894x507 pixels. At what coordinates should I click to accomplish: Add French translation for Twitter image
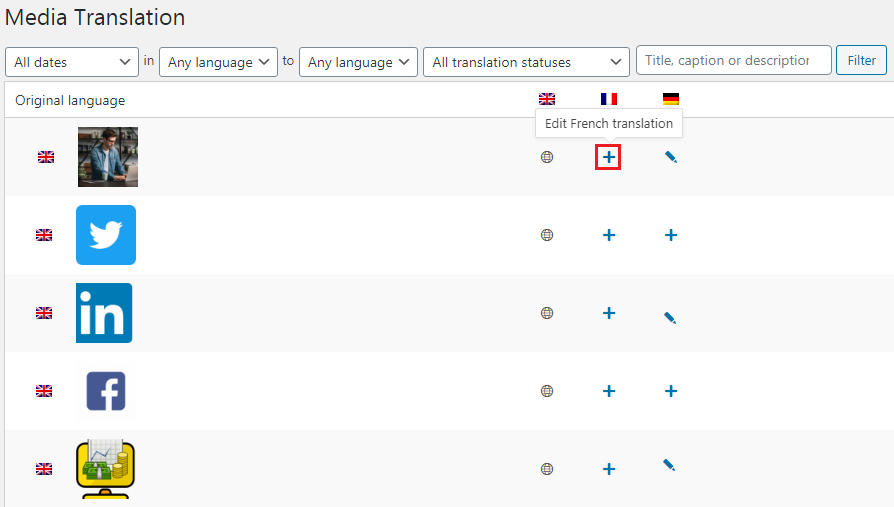608,235
